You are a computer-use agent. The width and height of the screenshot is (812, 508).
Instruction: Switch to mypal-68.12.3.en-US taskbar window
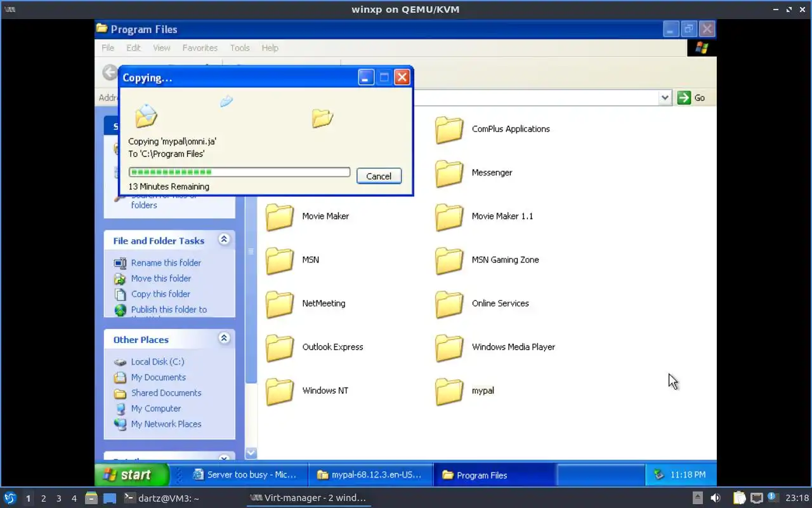(370, 474)
